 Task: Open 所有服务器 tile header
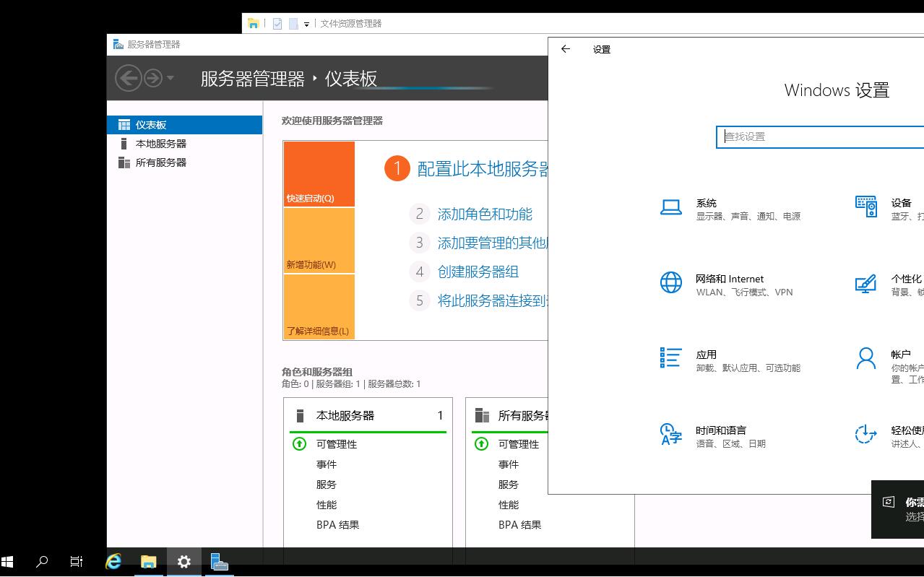point(510,415)
